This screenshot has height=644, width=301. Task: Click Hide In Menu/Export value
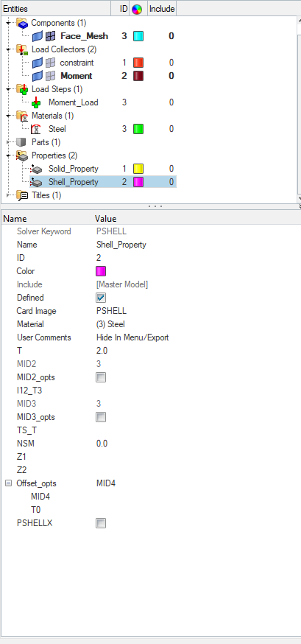tap(132, 337)
